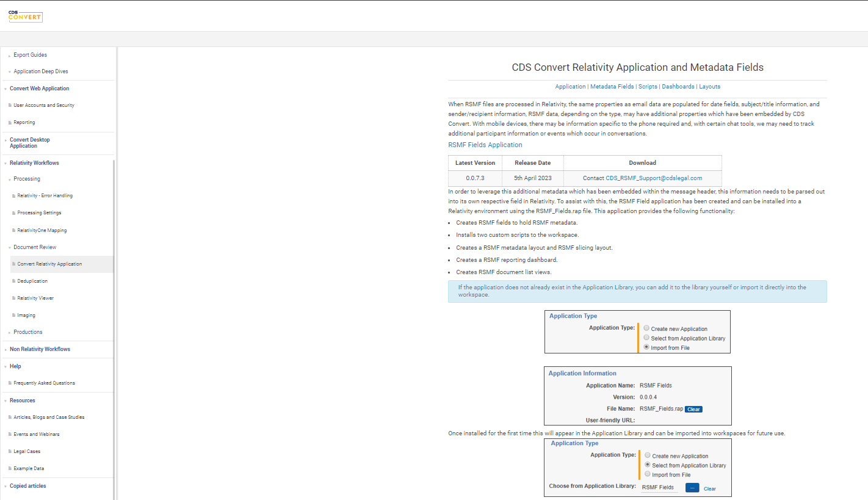Click the ellipsis browse button beside RSMF Fields
Viewport: 868px width, 500px height.
tap(692, 488)
